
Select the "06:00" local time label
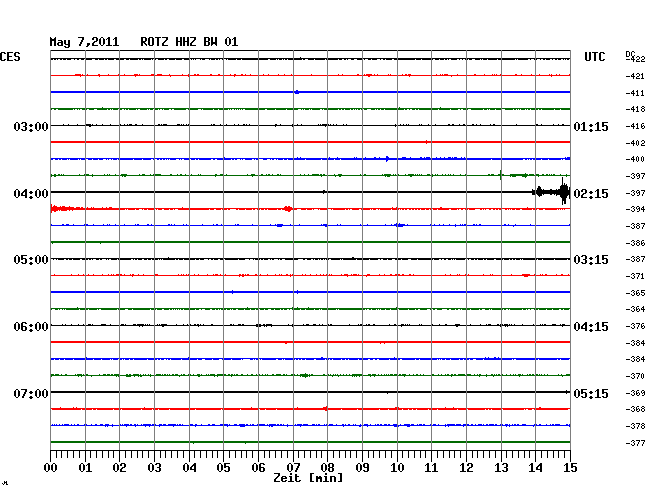[31, 327]
